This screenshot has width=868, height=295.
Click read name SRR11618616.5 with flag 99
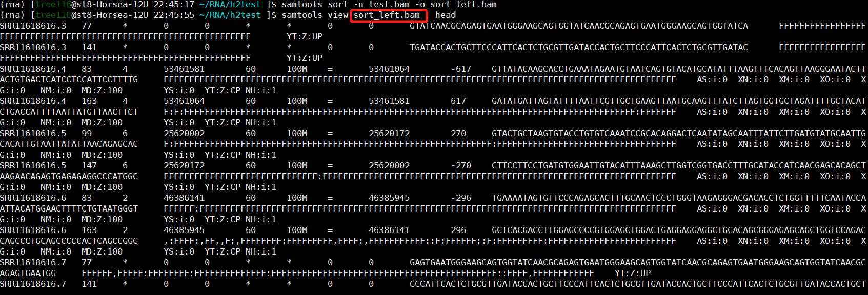pyautogui.click(x=33, y=133)
